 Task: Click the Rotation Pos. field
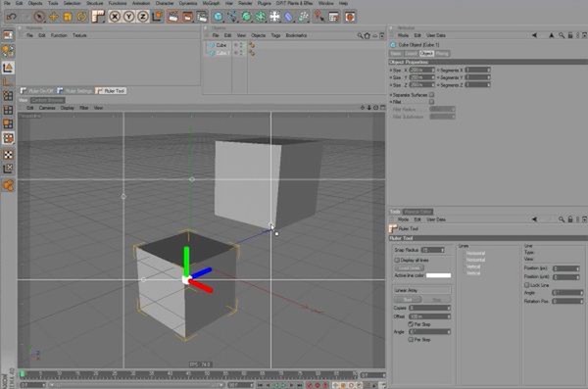(x=567, y=301)
